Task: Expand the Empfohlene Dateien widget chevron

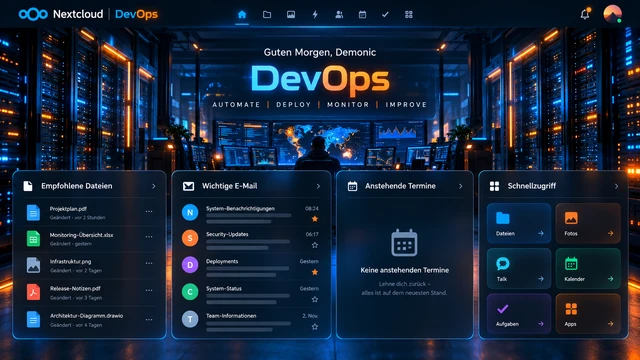Action: (153, 186)
